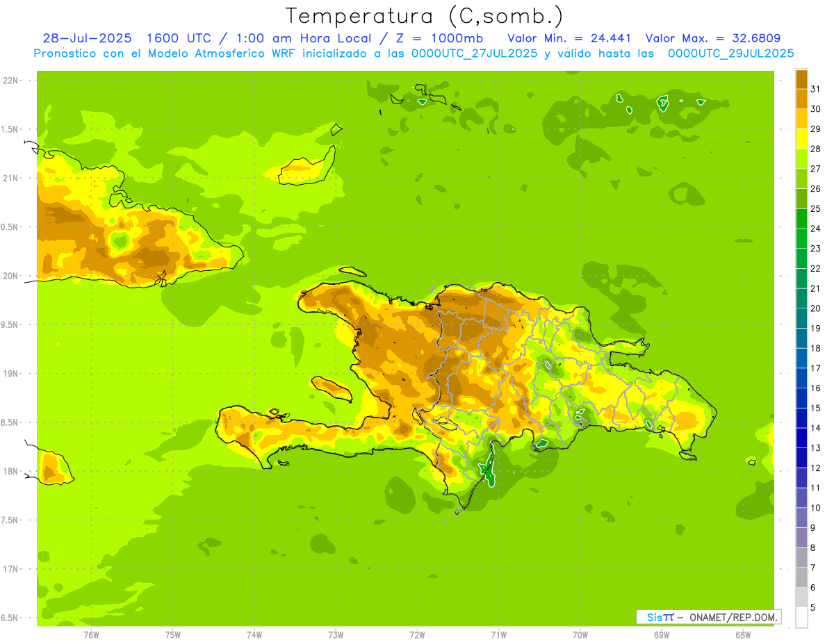Click the '74W' longitude axis label
Viewport: 834px width, 644px height.
coord(254,635)
